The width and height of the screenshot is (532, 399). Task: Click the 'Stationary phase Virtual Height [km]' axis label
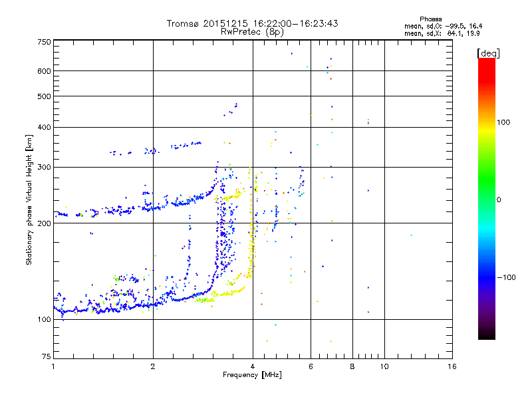(29, 199)
